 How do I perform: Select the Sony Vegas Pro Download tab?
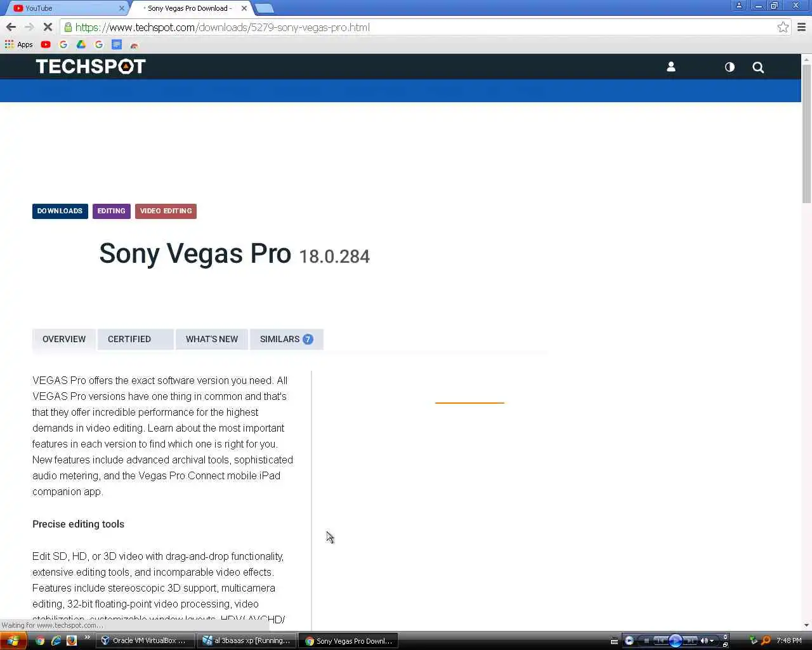tap(189, 8)
